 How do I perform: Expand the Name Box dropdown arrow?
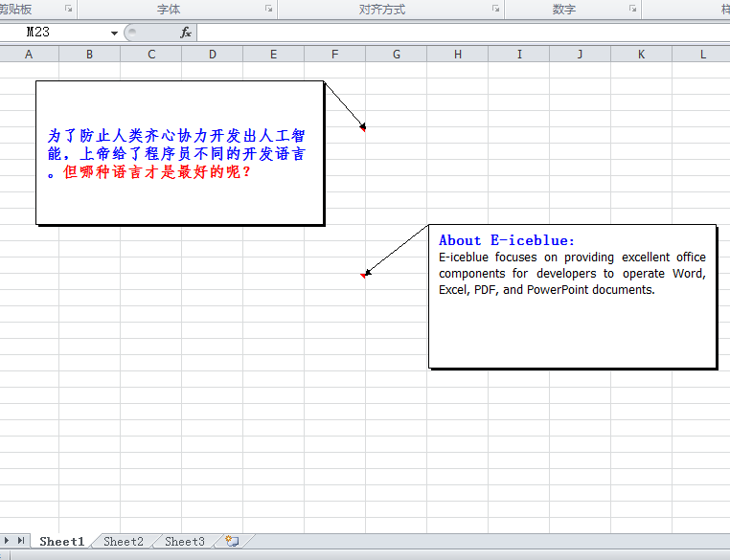tap(114, 33)
